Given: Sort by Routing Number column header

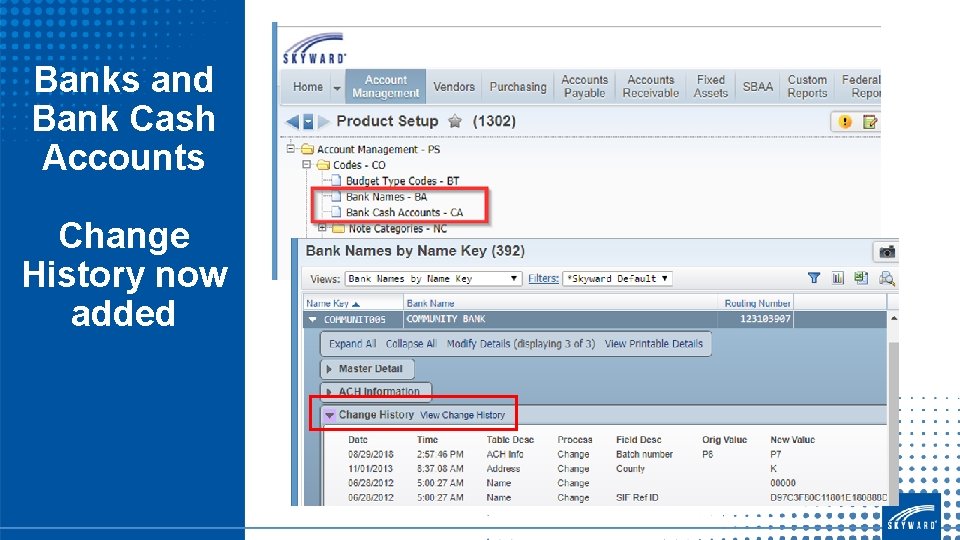Looking at the screenshot, I should [756, 303].
